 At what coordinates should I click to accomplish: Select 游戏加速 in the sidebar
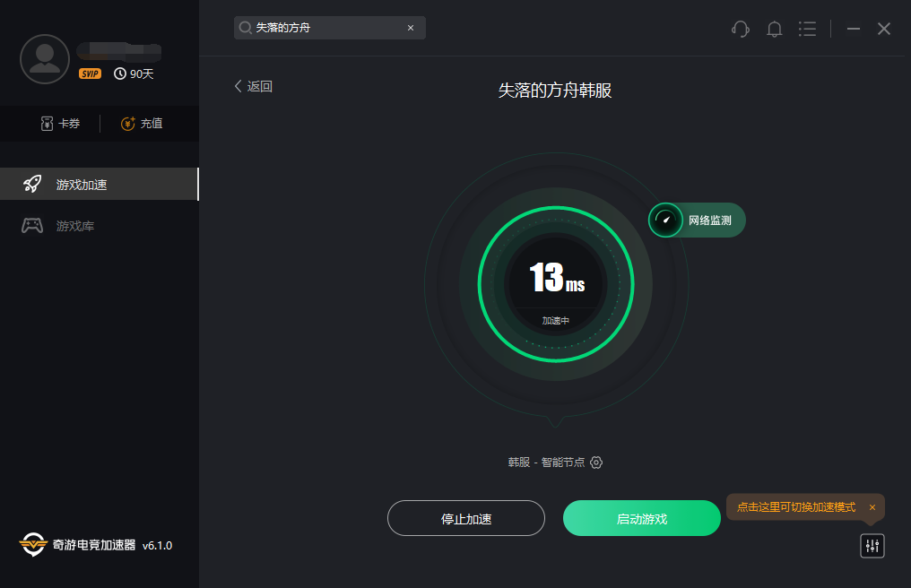(x=100, y=184)
